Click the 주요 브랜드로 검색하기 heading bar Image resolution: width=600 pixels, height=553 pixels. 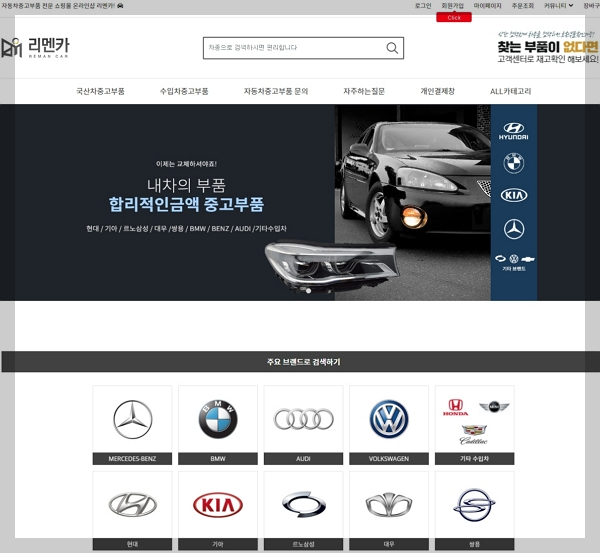[x=301, y=362]
